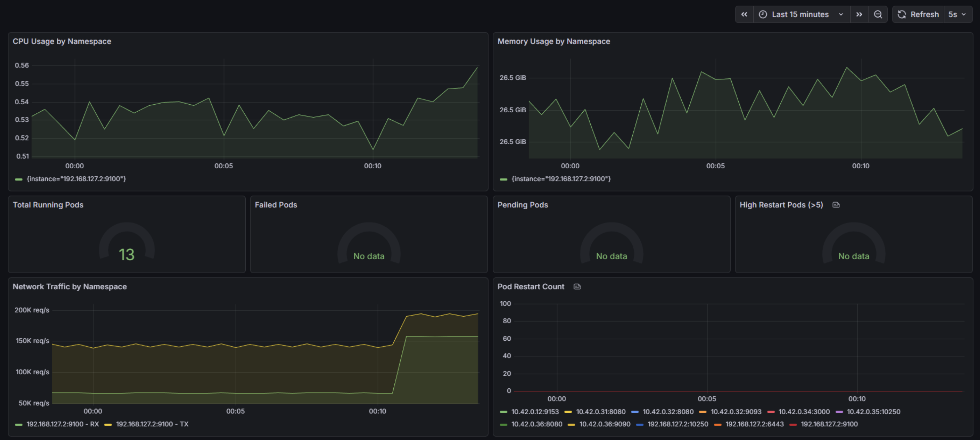Toggle the instance legend under CPU Usage by Namespace

click(76, 179)
